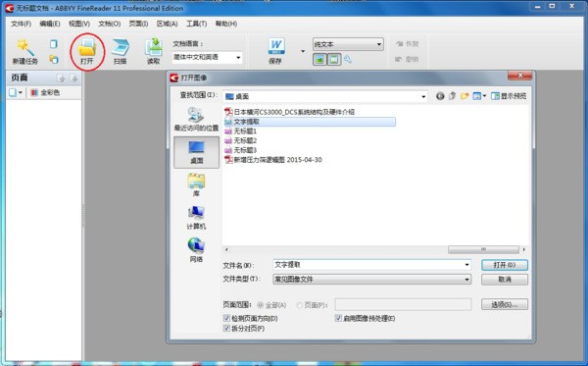The height and width of the screenshot is (366, 588).
Task: Select the 全部(A) radio button
Action: pos(260,305)
